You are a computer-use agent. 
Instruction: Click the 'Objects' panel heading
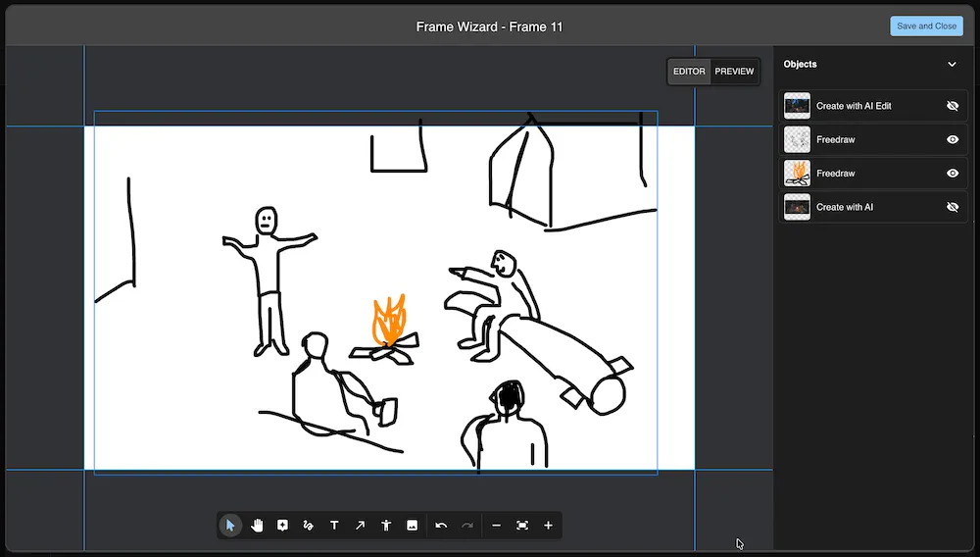(800, 64)
